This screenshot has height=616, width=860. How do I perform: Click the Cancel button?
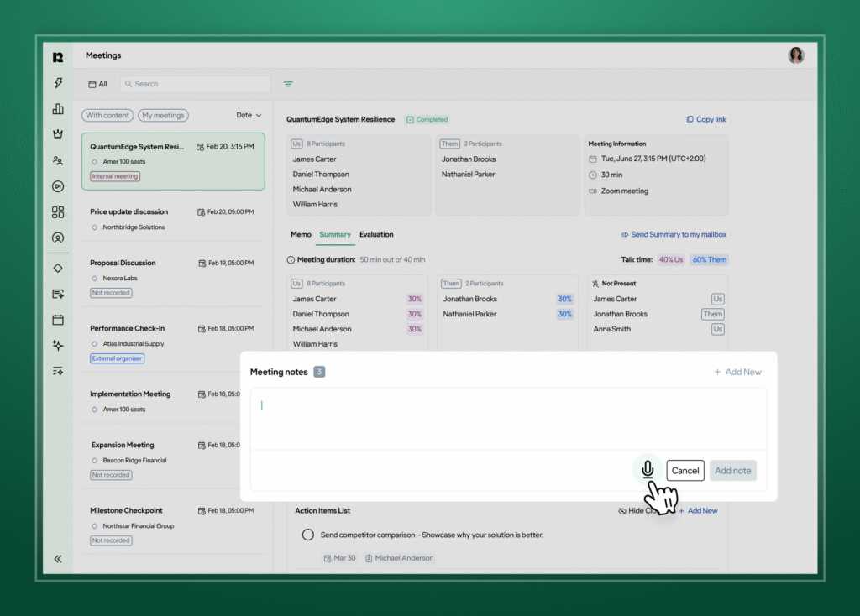pyautogui.click(x=685, y=471)
